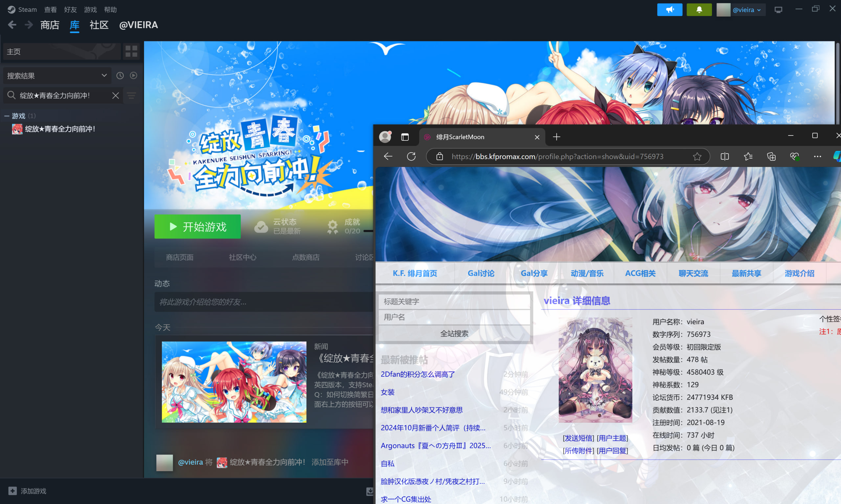Open the 2Dfan的积分怎么调高了 post link

coord(418,374)
